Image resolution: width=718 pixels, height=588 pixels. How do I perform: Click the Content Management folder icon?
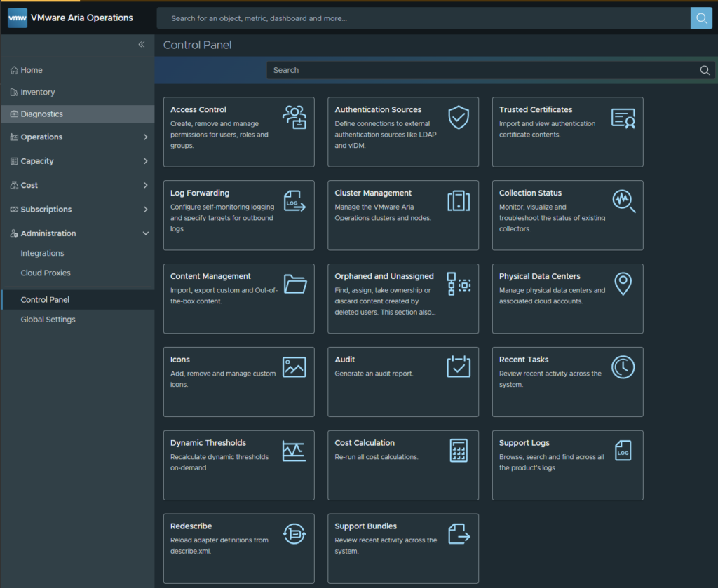[x=295, y=284]
